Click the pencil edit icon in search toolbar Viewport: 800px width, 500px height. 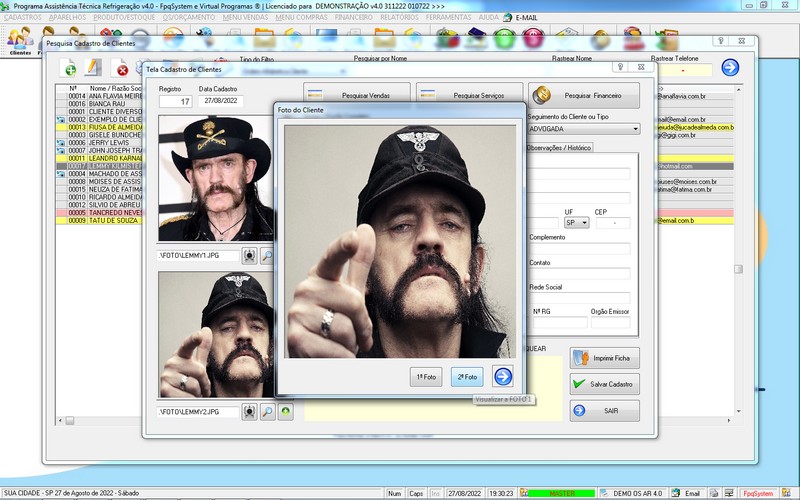pos(94,68)
